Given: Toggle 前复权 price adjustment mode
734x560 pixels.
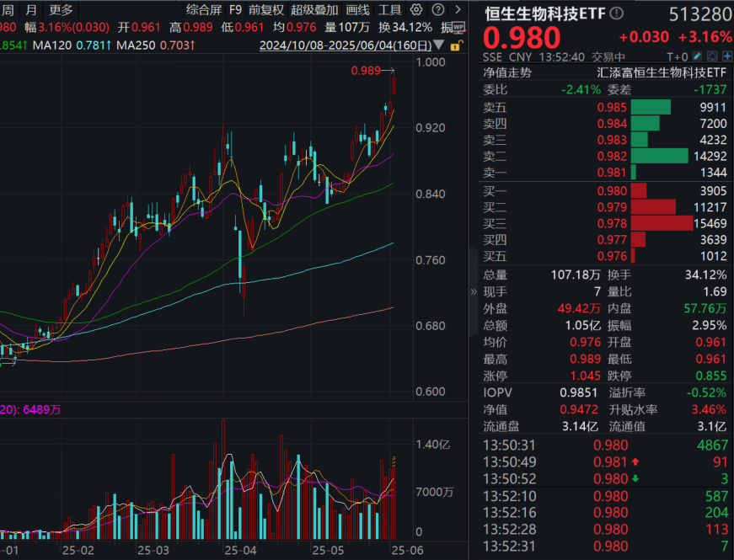Looking at the screenshot, I should tap(266, 9).
